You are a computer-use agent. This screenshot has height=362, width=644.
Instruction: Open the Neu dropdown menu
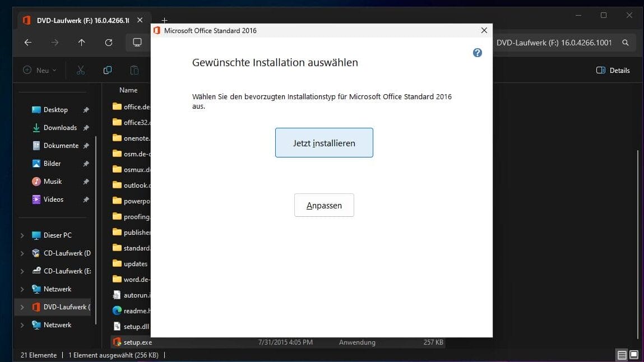39,70
